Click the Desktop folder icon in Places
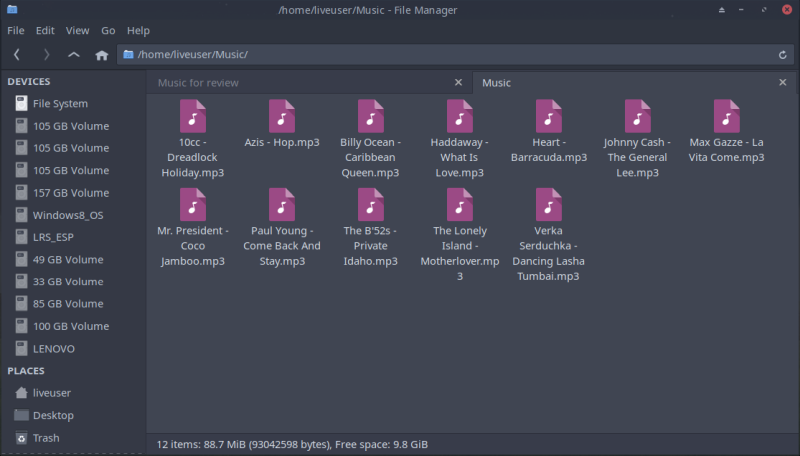800x456 pixels. [21, 415]
